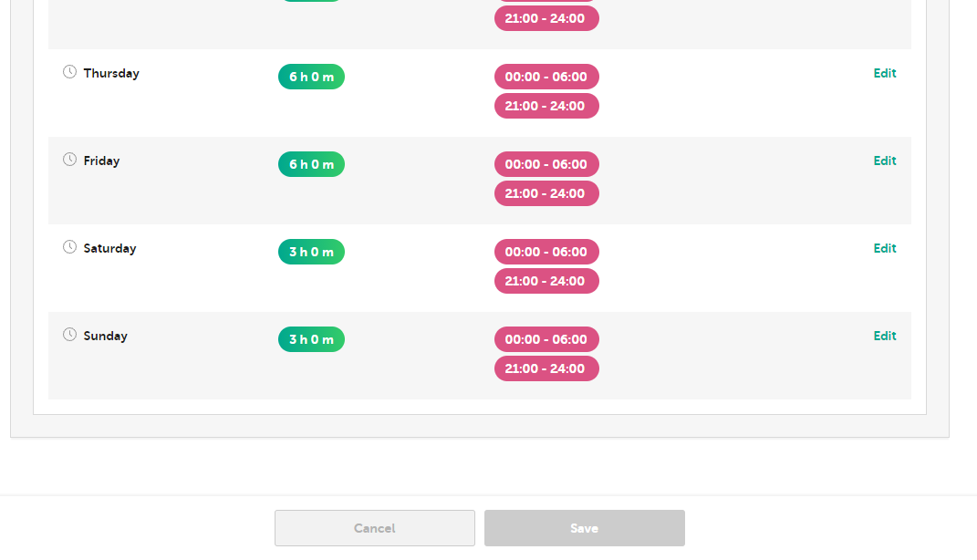This screenshot has height=560, width=977.
Task: Click Sunday's 3 h 0 m allowance badge
Action: click(311, 339)
